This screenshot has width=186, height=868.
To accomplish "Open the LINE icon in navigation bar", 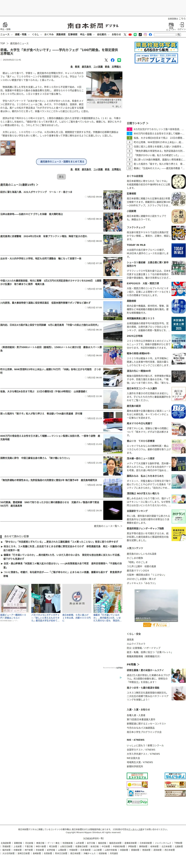I will click(135, 34).
